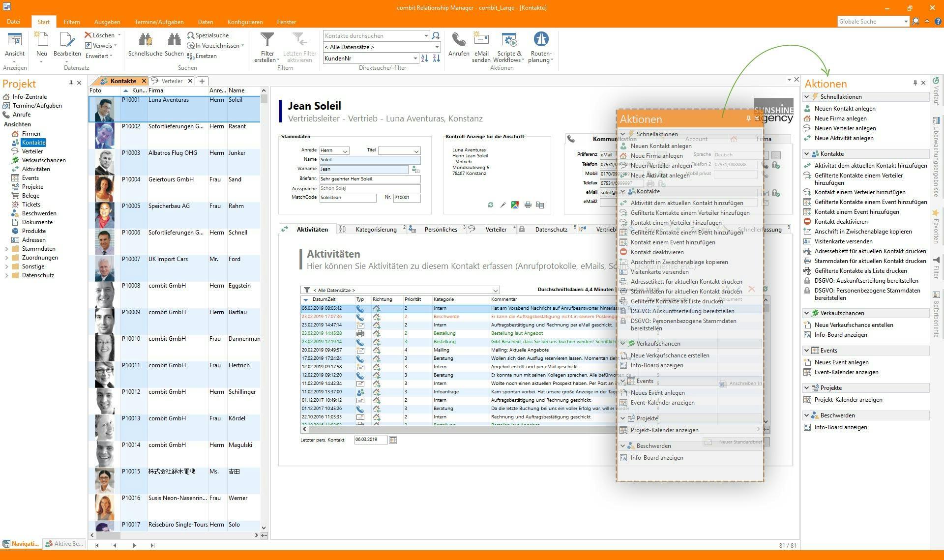Open calendar picker next to Letzter pers. Kontakt

click(393, 440)
